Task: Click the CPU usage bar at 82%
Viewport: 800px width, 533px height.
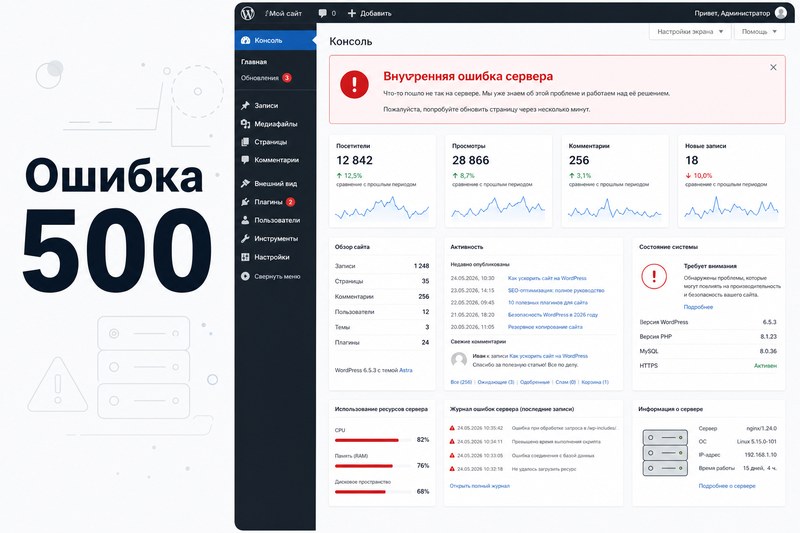Action: click(373, 440)
